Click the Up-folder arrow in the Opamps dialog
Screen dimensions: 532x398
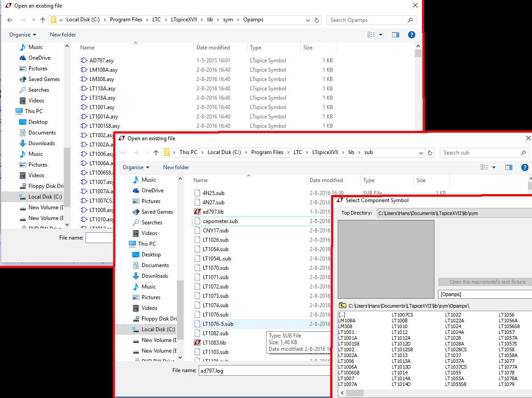click(43, 20)
